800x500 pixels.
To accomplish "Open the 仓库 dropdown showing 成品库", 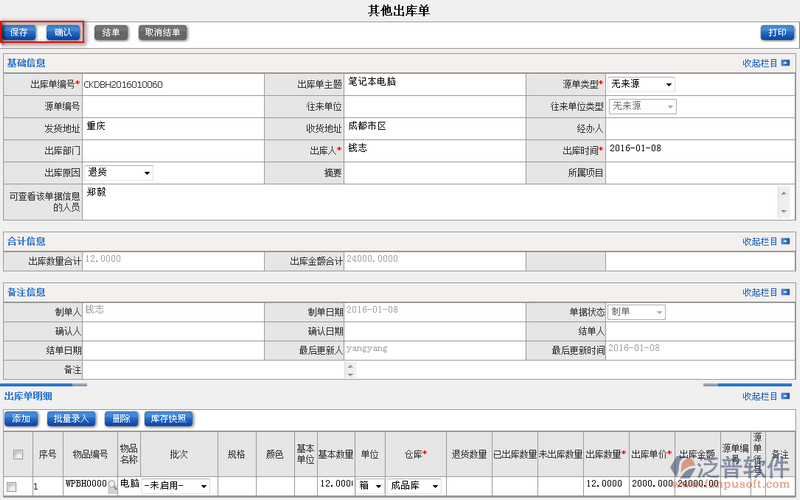I will click(x=413, y=486).
